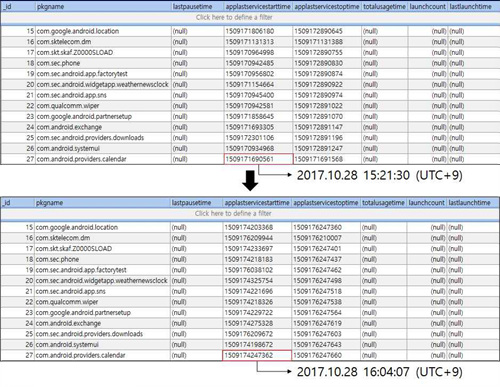Sort by totalusagetime header in lower grid
The width and height of the screenshot is (500, 387).
click(x=383, y=203)
